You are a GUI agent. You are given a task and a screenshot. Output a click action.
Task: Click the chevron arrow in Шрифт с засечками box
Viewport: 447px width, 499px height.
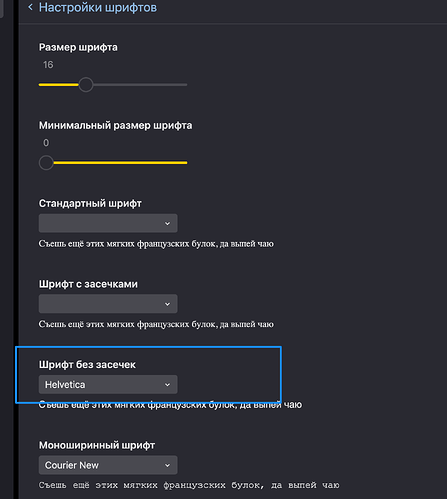pyautogui.click(x=167, y=304)
